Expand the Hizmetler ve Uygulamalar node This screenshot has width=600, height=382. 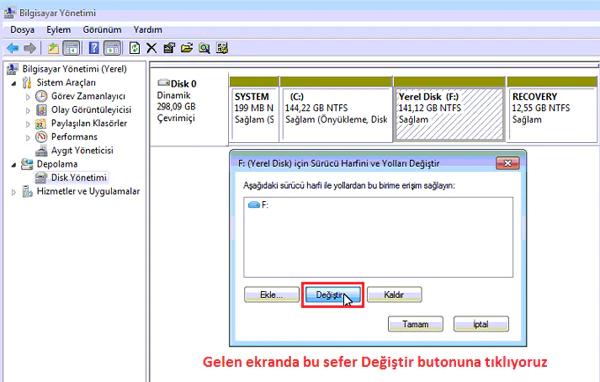pyautogui.click(x=14, y=192)
